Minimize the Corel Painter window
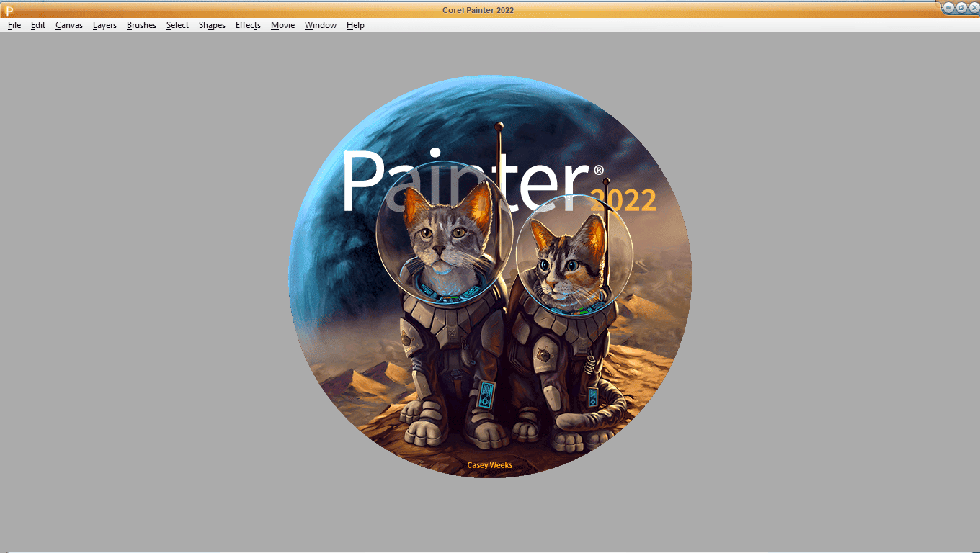 click(949, 7)
